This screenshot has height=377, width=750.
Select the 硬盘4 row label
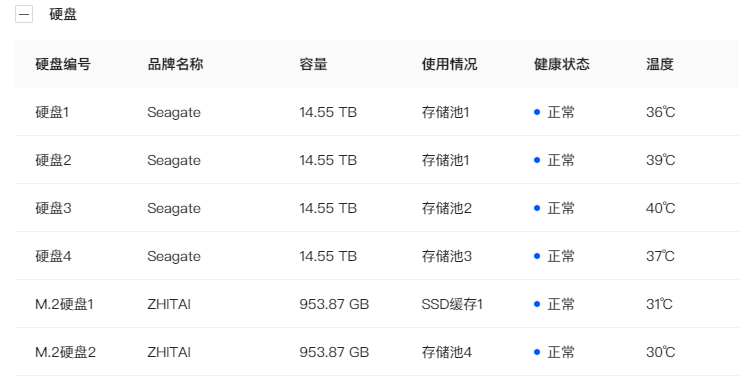[x=53, y=256]
